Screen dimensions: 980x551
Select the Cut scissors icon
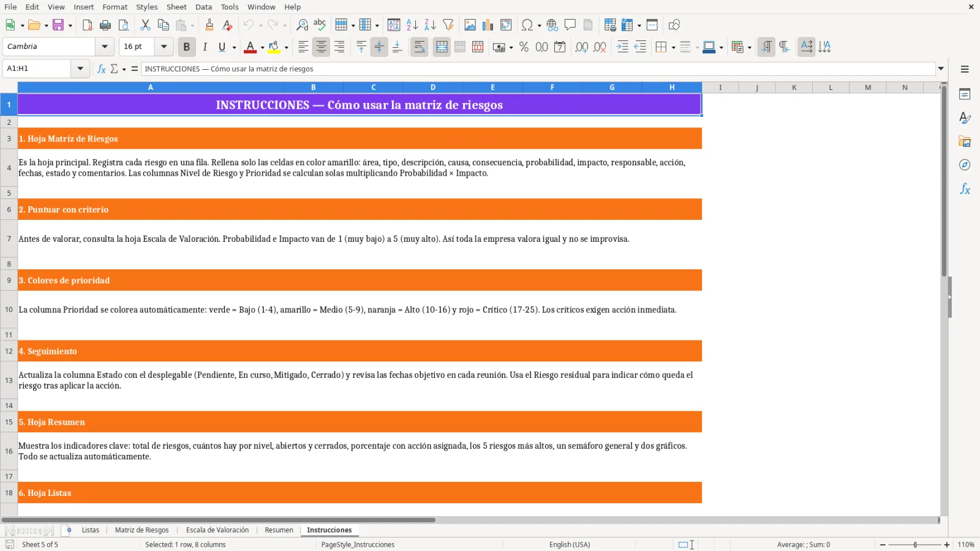pos(145,25)
